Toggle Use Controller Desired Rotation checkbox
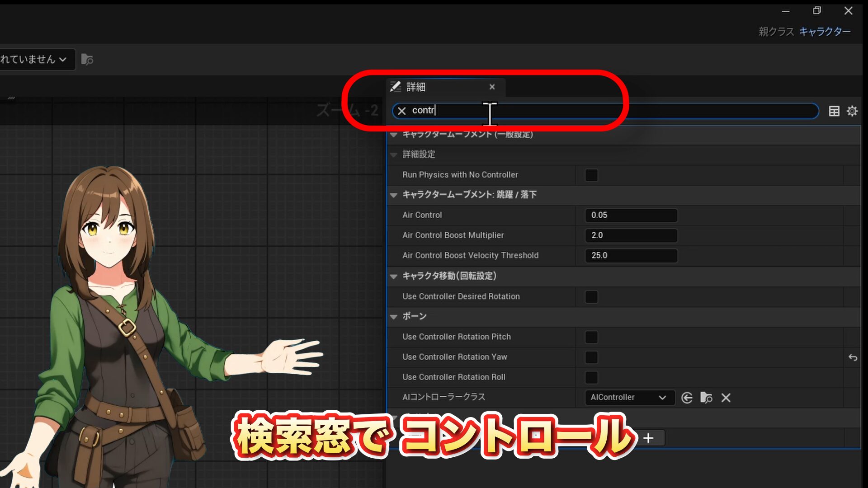Image resolution: width=868 pixels, height=488 pixels. pos(591,297)
